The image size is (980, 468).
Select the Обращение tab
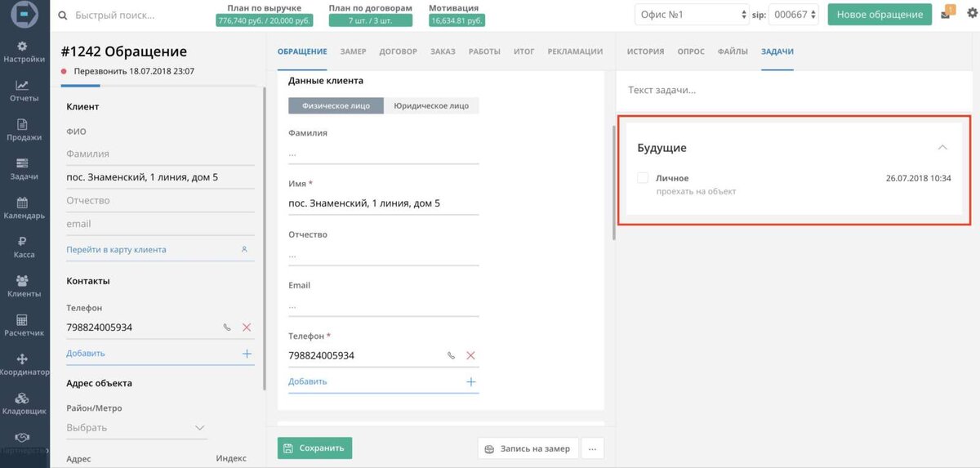302,51
